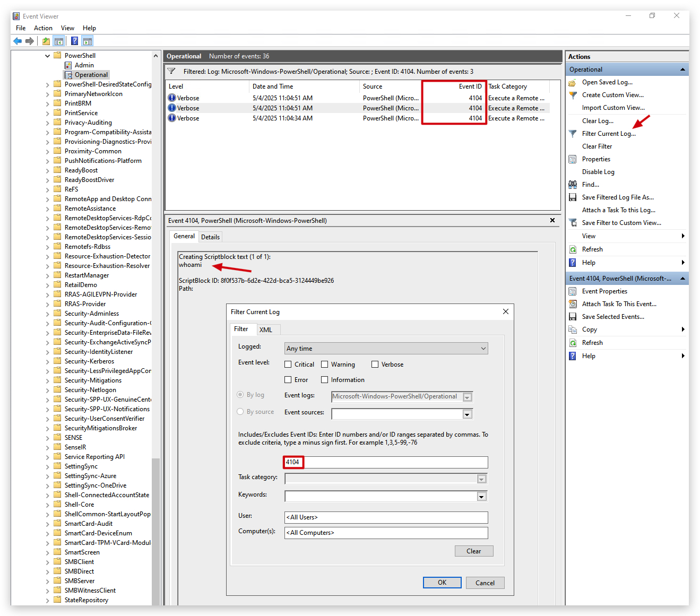Screen dimensions: 700x616
Task: Click the Find binoculars icon
Action: (x=573, y=185)
